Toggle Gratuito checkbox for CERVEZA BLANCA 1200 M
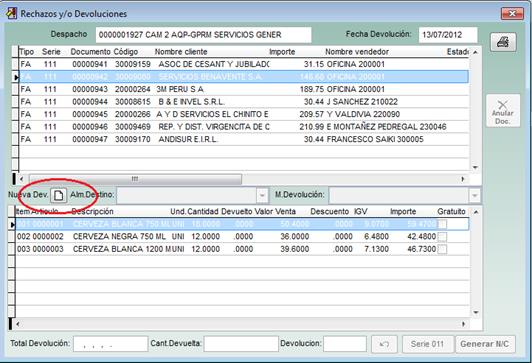The width and height of the screenshot is (532, 363). pyautogui.click(x=442, y=249)
